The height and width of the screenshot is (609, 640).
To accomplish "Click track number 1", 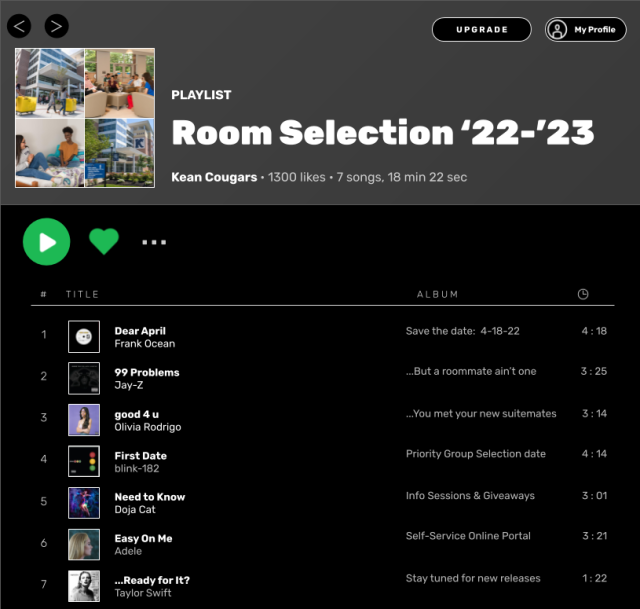I will [43, 335].
